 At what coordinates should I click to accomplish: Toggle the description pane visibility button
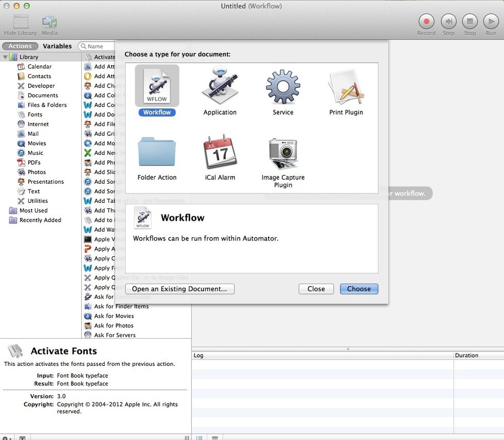tap(22, 438)
